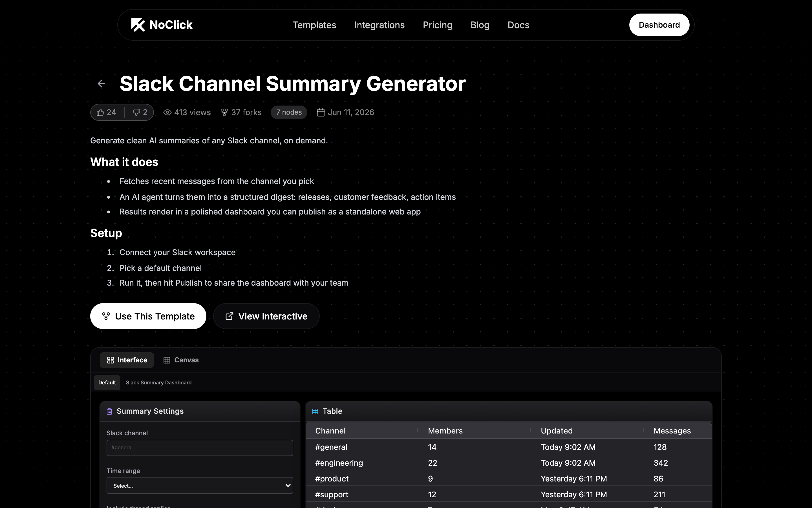Click the Channel column header
Viewport: 812px width, 508px height.
[x=330, y=431]
